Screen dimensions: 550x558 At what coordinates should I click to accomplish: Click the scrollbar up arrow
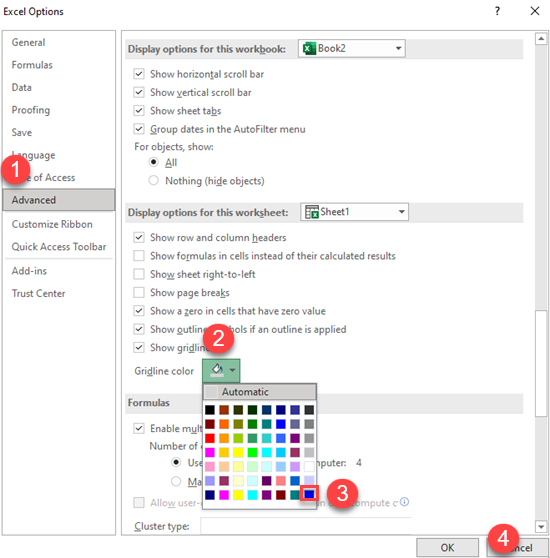[541, 38]
